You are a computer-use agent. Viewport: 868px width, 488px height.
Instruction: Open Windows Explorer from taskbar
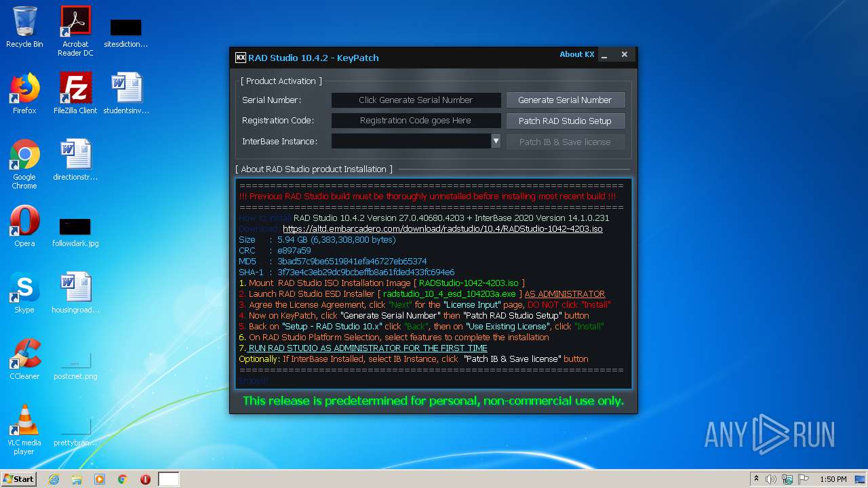[x=77, y=479]
